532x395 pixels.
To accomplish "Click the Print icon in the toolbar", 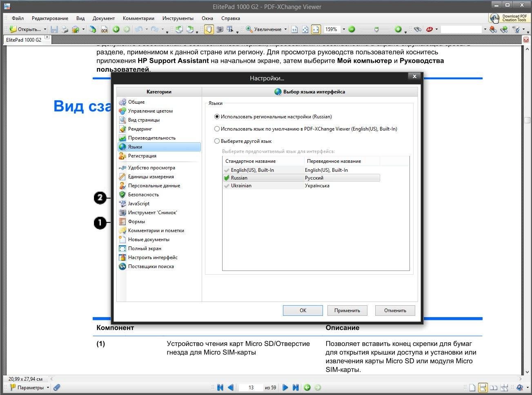I will (x=65, y=29).
